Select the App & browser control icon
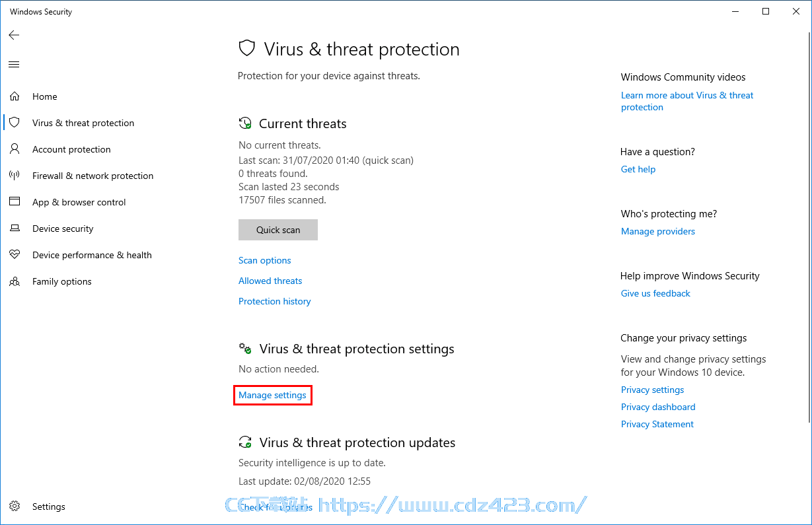812x525 pixels. point(15,202)
